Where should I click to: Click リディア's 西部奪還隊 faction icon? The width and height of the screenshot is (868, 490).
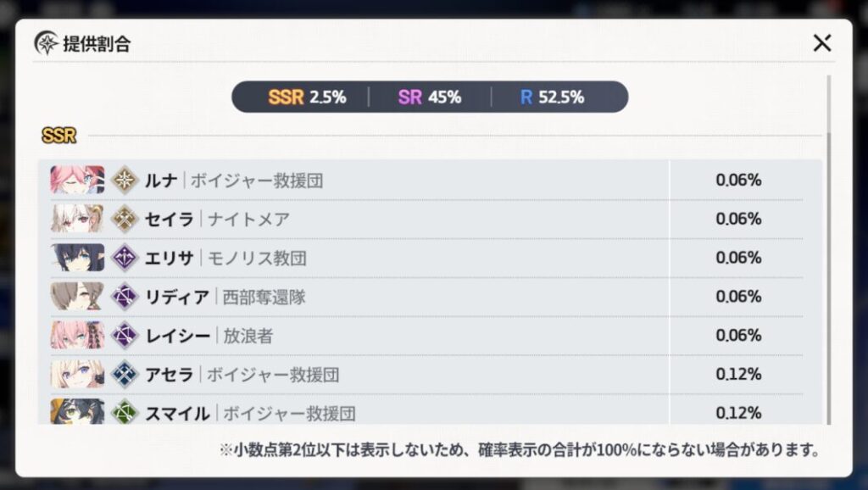click(124, 297)
